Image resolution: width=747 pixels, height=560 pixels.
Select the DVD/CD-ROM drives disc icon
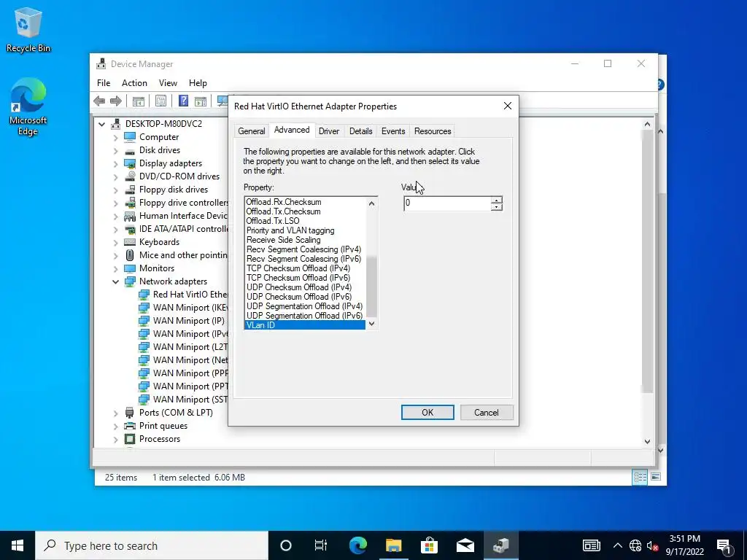click(x=130, y=176)
